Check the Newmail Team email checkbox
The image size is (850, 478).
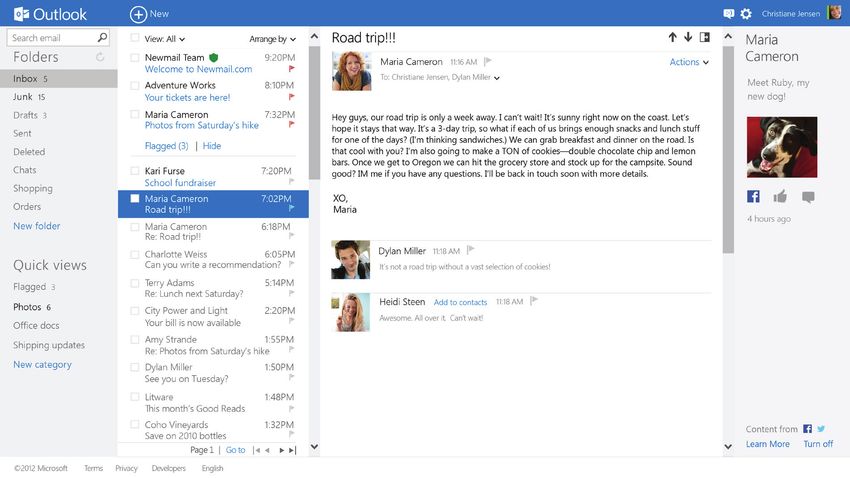click(134, 57)
